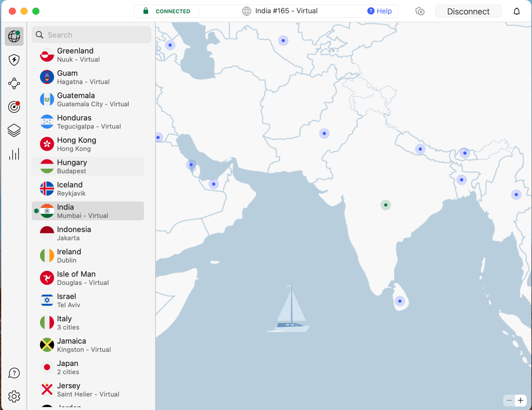Click the Search servers field
532x410 pixels.
coord(91,35)
